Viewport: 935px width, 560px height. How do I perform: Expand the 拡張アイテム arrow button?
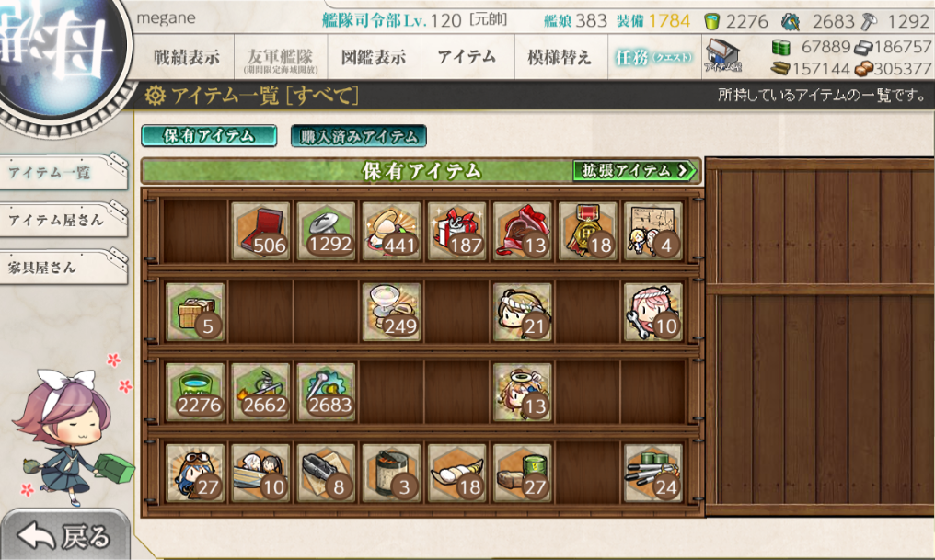pos(635,171)
